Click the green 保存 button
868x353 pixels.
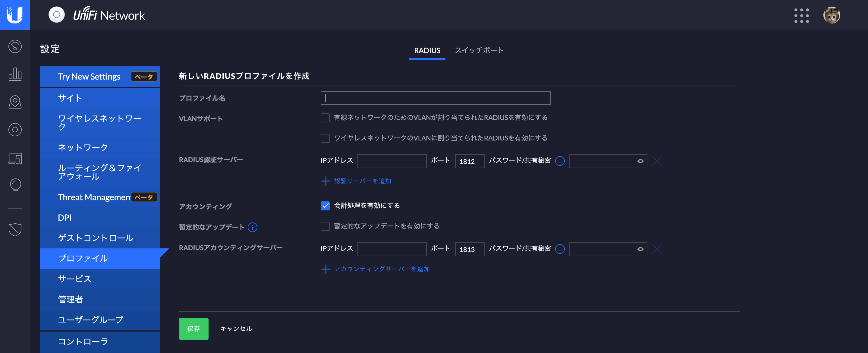pyautogui.click(x=193, y=329)
